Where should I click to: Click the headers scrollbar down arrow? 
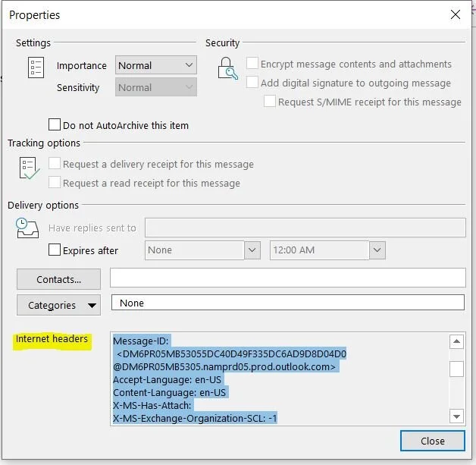[456, 416]
